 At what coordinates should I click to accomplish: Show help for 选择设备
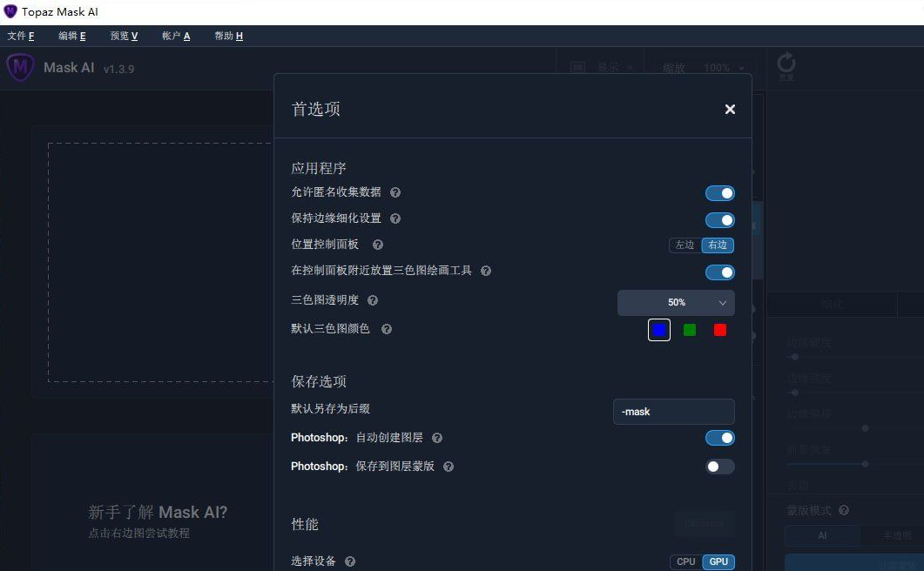click(x=350, y=561)
